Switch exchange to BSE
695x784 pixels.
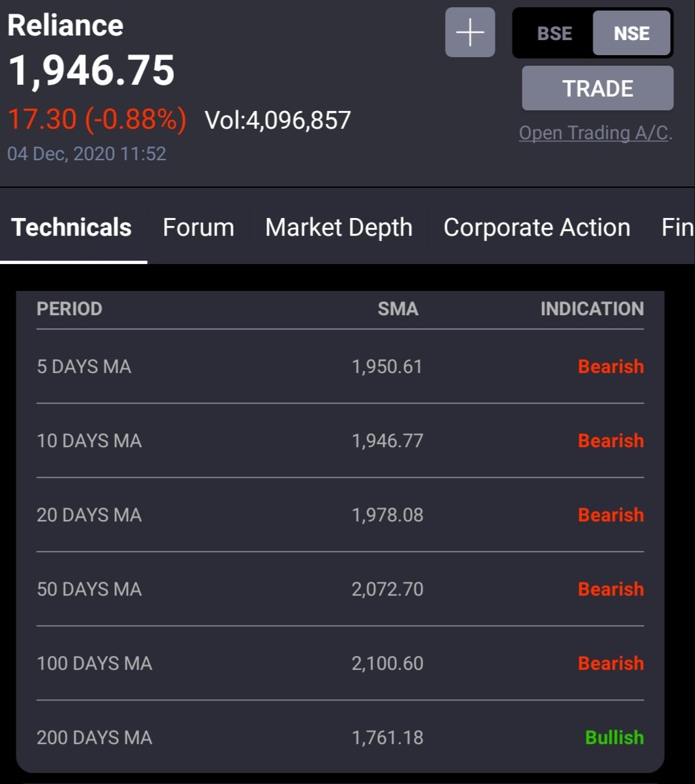554,33
